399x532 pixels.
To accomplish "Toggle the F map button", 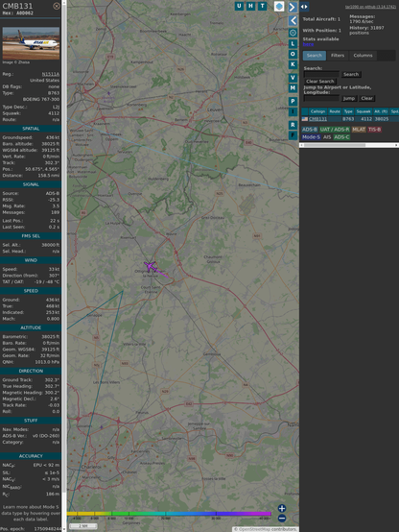I will (293, 135).
